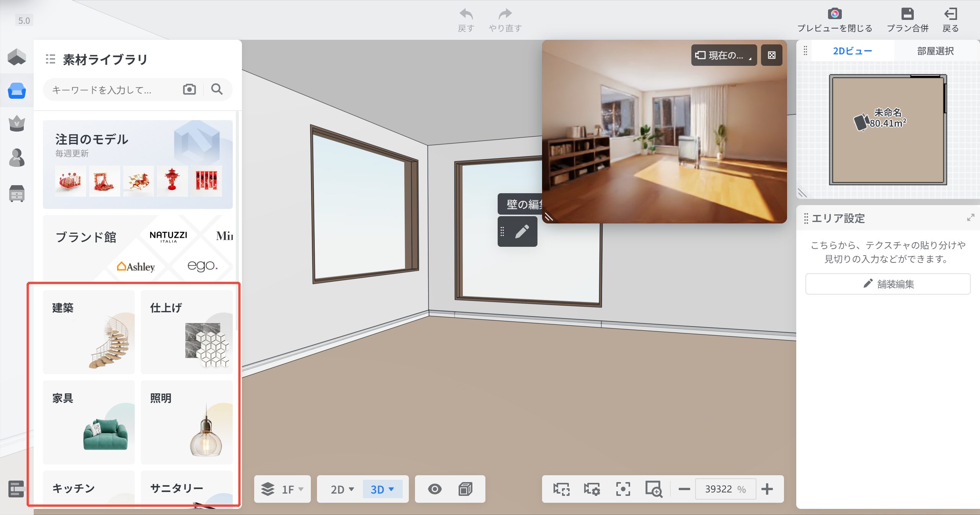This screenshot has width=980, height=515.
Task: Select the first red featured model thumbnail
Action: click(x=70, y=181)
